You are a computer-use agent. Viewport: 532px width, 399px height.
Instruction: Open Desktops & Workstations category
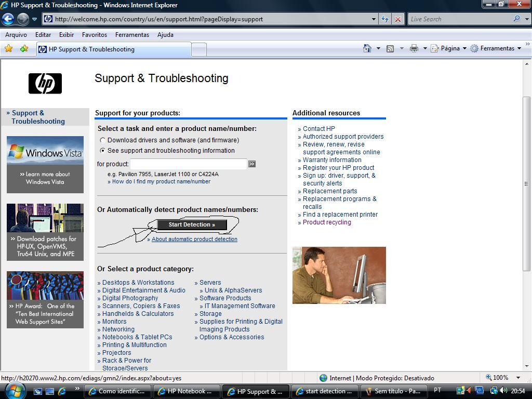(x=138, y=282)
